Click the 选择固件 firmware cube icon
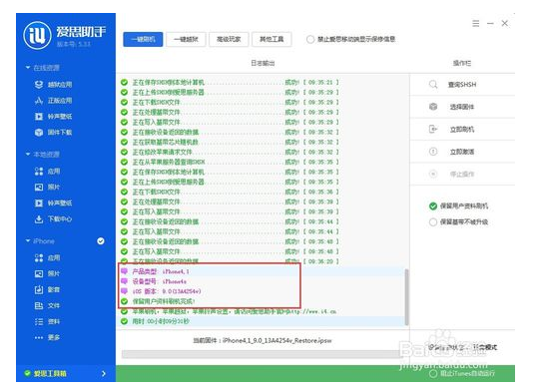545x392 pixels. pyautogui.click(x=433, y=107)
